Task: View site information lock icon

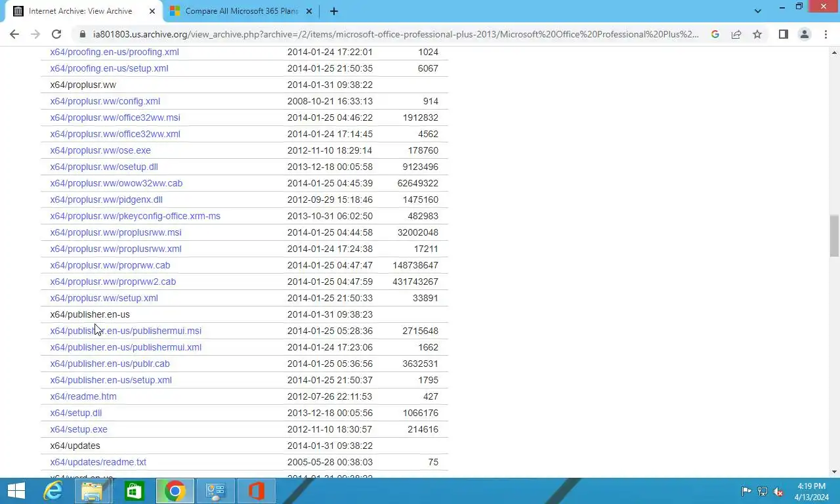Action: tap(82, 34)
